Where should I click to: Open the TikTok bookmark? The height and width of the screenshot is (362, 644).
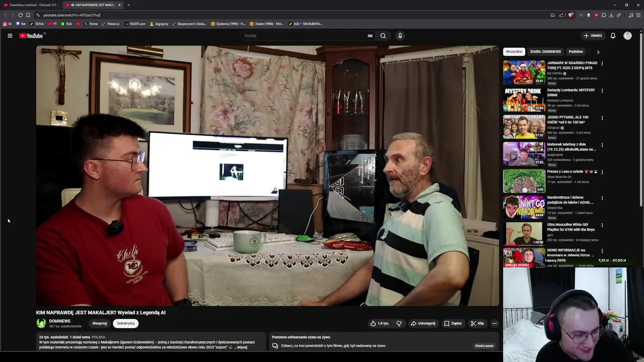37,24
